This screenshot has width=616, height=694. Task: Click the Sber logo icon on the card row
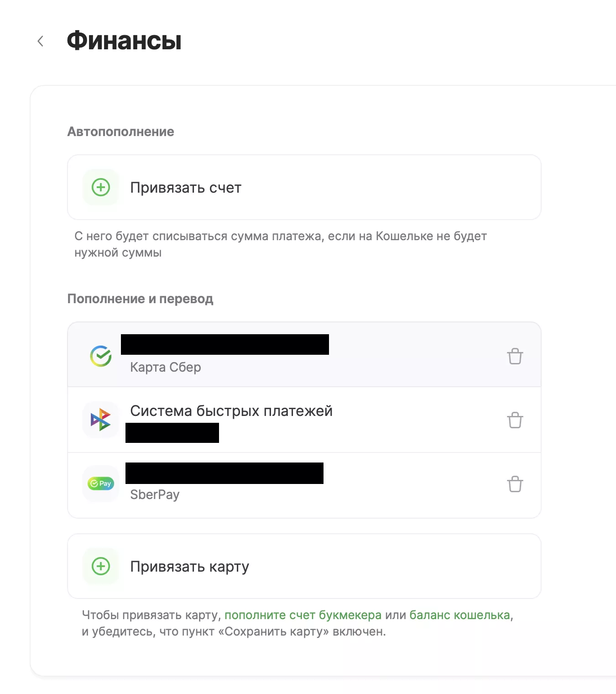[x=101, y=356]
